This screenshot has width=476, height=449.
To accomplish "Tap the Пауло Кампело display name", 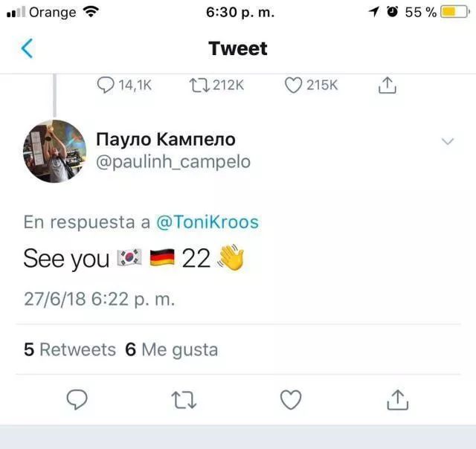I will click(x=166, y=139).
